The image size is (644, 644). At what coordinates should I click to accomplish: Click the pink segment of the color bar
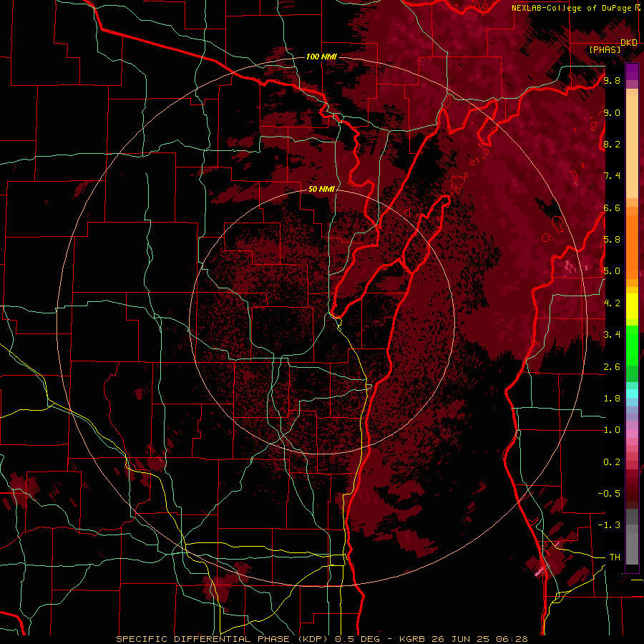click(632, 434)
